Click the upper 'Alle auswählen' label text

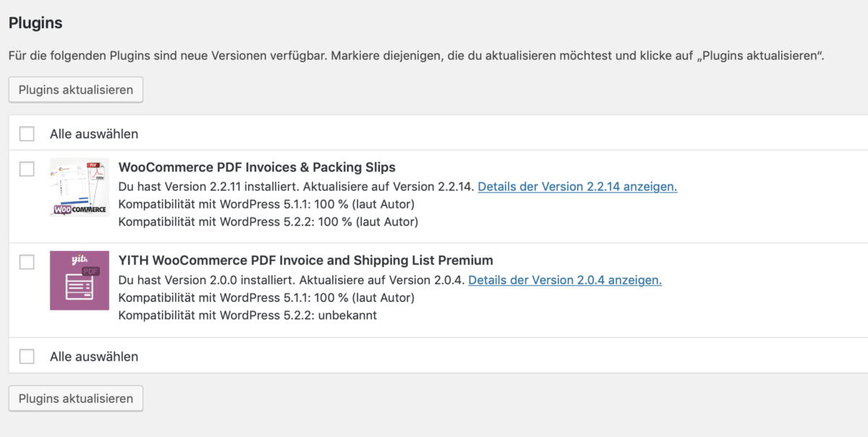pos(94,134)
